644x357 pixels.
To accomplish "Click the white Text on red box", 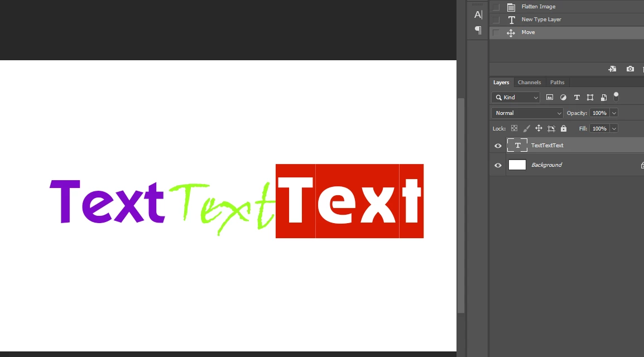I will click(x=349, y=201).
